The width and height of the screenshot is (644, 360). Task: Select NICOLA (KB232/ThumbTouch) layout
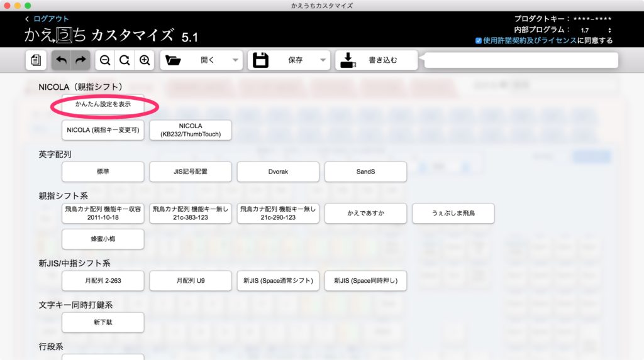(x=190, y=130)
